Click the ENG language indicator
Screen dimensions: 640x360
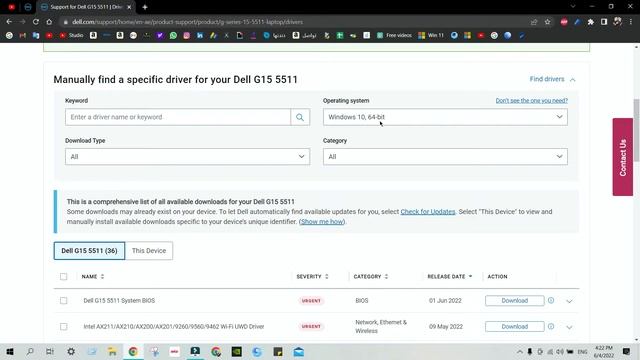click(582, 352)
